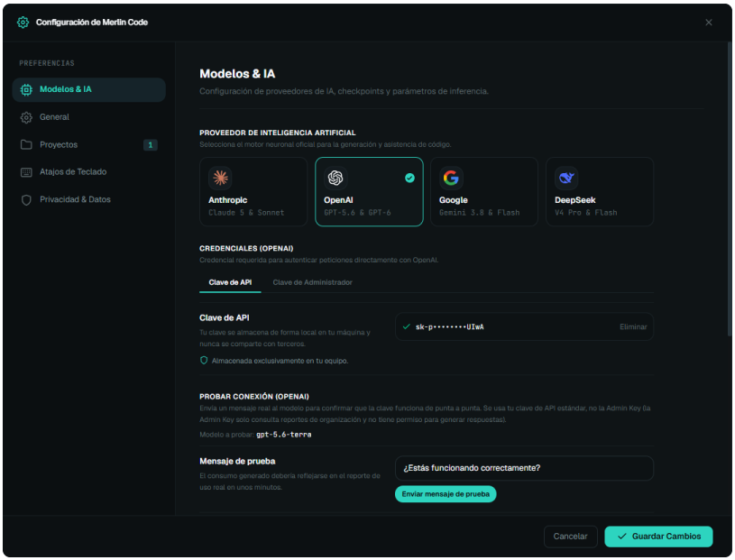Screen dimensions: 735x560
Task: Click the notification badge 1 on Proyectos
Action: [x=150, y=145]
